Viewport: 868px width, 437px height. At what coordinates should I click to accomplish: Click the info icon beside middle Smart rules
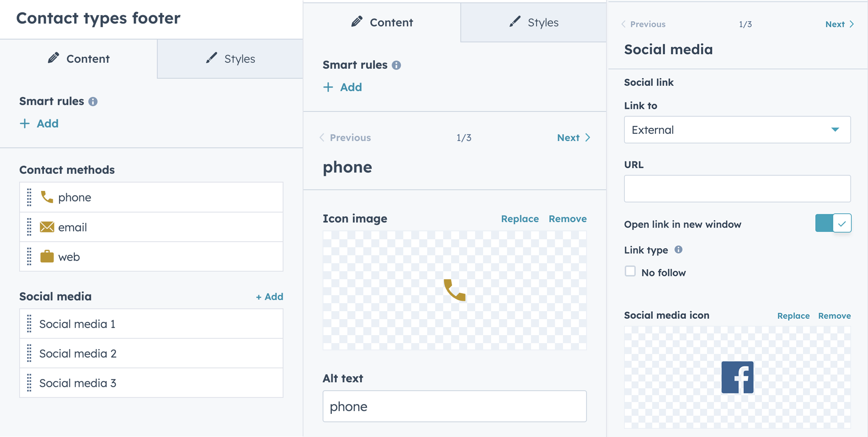[x=396, y=65]
